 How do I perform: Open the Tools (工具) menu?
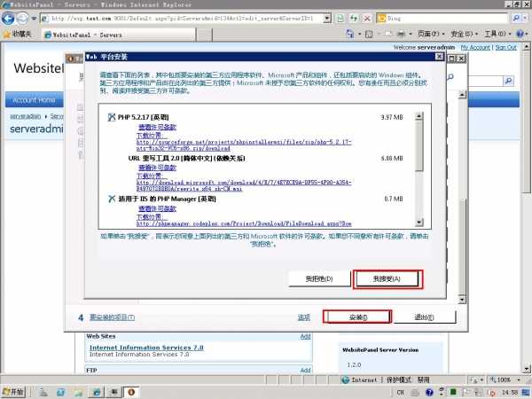[x=497, y=34]
